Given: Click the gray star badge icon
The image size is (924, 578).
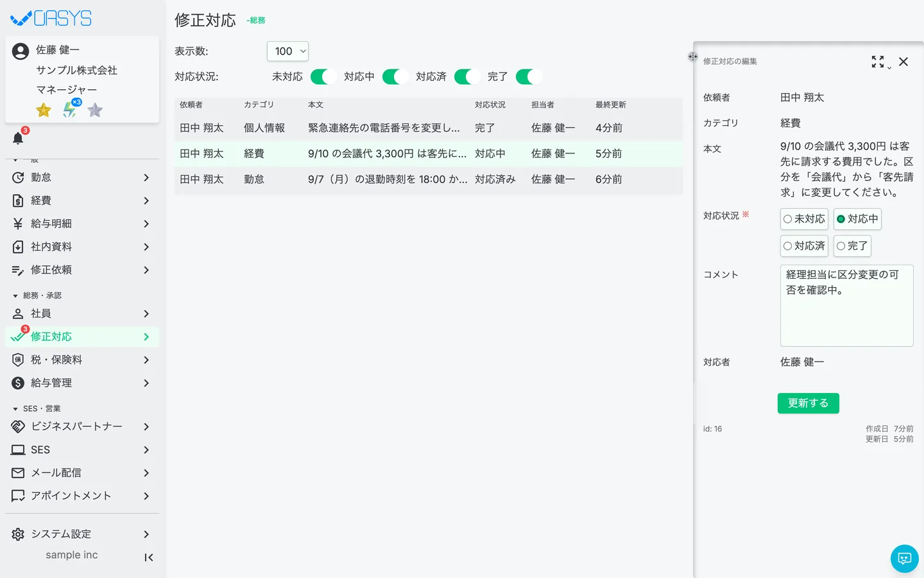Looking at the screenshot, I should coord(95,110).
